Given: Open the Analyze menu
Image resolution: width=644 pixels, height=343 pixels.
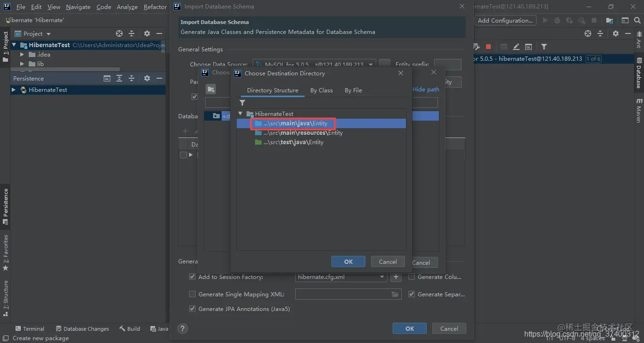Looking at the screenshot, I should pos(127,7).
